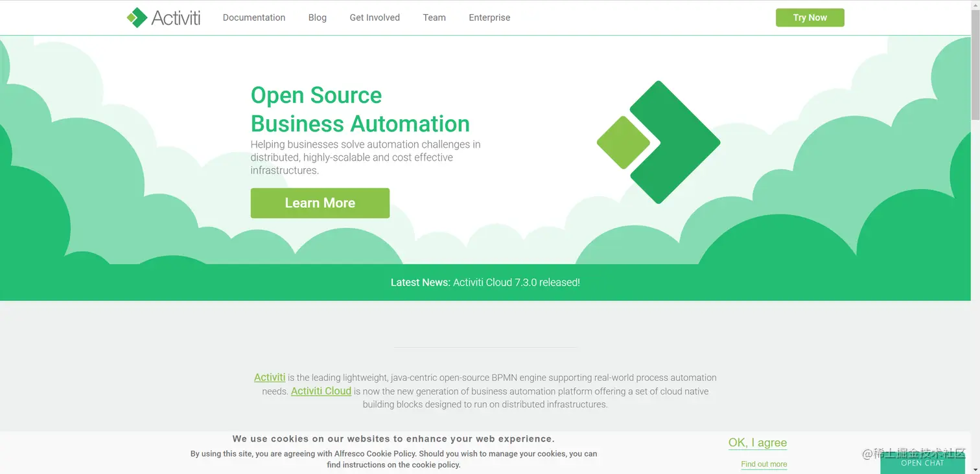980x474 pixels.
Task: Click the large Activiti diamond hero graphic
Action: pyautogui.click(x=659, y=142)
